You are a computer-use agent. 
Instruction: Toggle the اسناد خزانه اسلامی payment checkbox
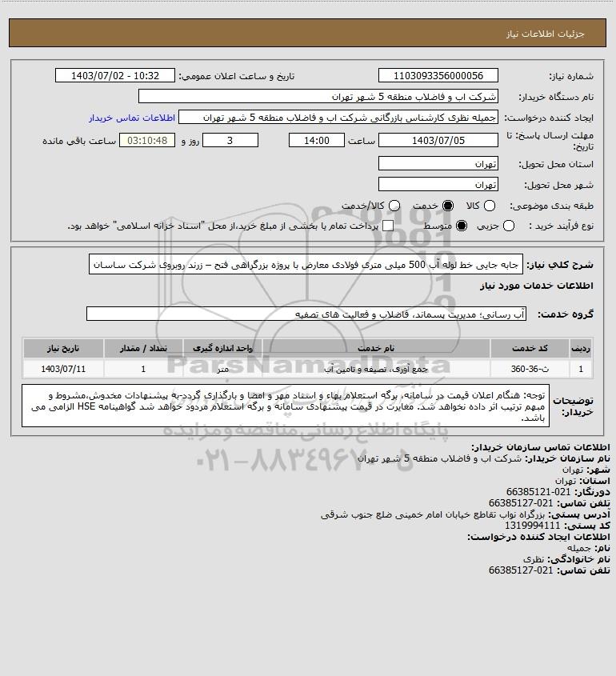(388, 226)
